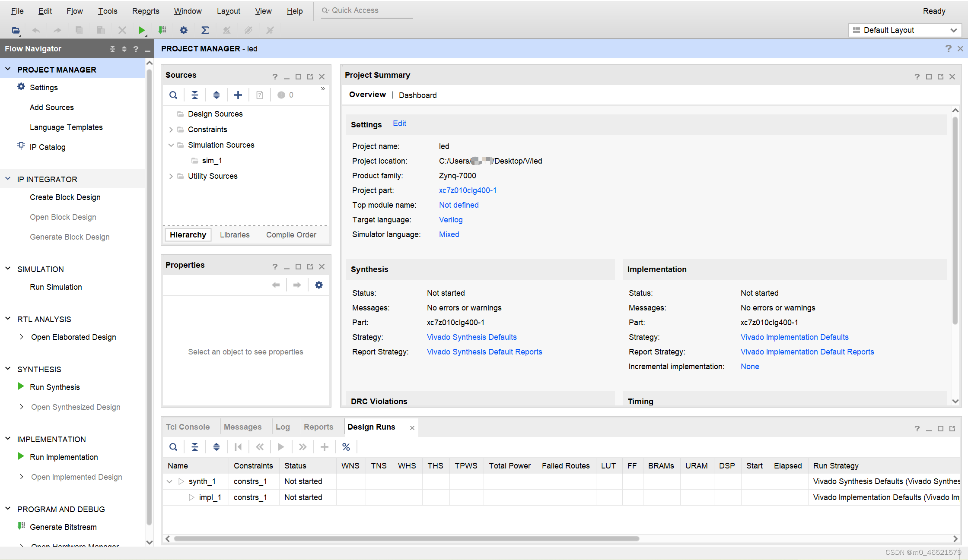Click Add Sources plus icon in Sources panel
Image resolution: width=968 pixels, height=560 pixels.
click(x=238, y=95)
